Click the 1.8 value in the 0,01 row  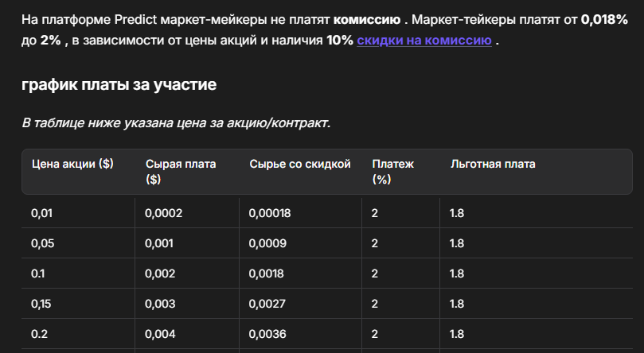pos(457,213)
